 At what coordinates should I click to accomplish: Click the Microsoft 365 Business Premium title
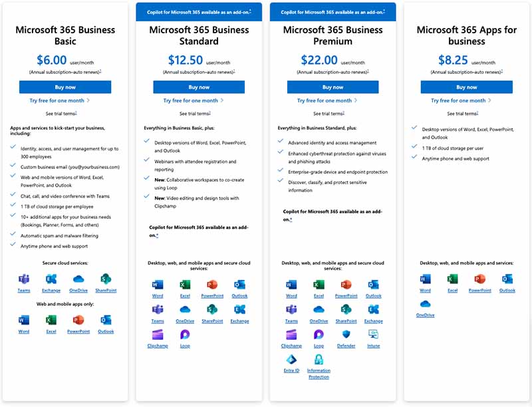333,35
